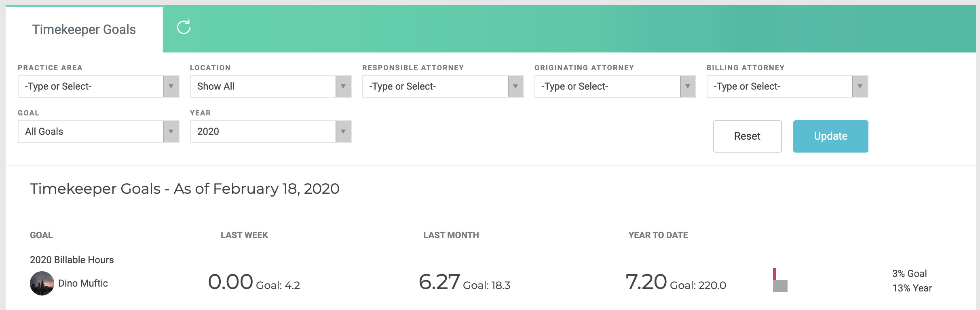Open Dino Muftic's avatar photo
Image resolution: width=980 pixels, height=310 pixels.
[x=42, y=283]
